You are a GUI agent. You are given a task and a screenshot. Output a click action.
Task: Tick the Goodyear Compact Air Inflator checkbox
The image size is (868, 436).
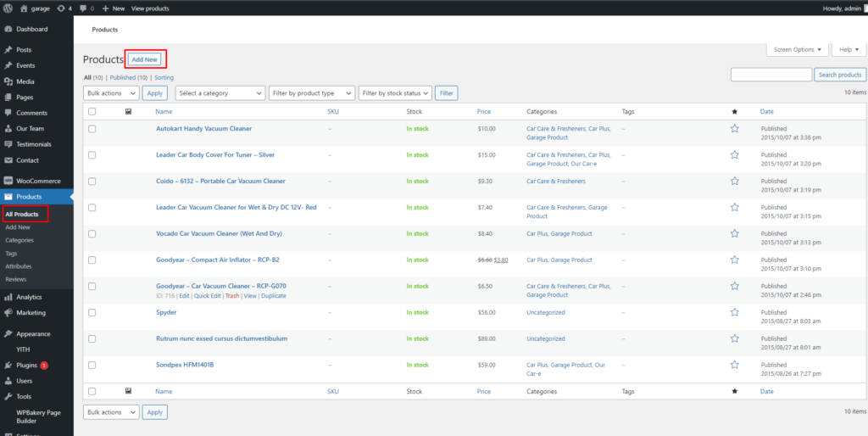pyautogui.click(x=92, y=260)
